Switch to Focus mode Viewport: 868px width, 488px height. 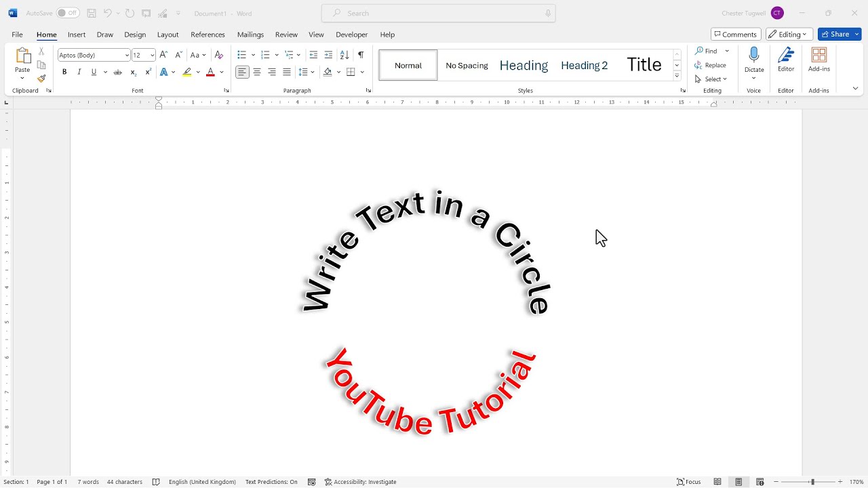[689, 482]
